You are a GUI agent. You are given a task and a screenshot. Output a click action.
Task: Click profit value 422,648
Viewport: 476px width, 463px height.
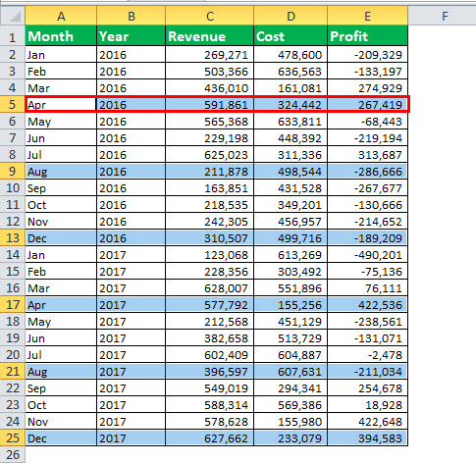[368, 422]
